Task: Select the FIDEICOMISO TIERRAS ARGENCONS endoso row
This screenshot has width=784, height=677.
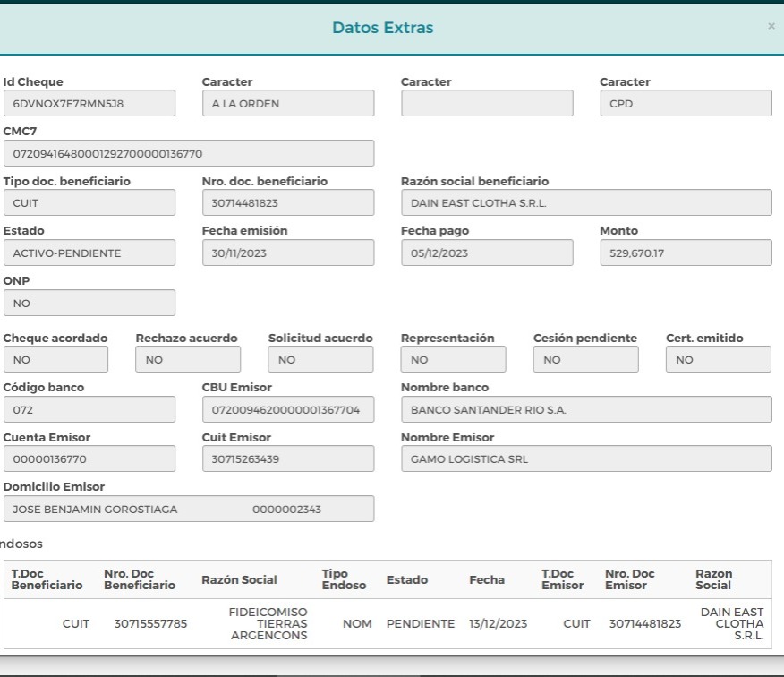Action: [388, 623]
